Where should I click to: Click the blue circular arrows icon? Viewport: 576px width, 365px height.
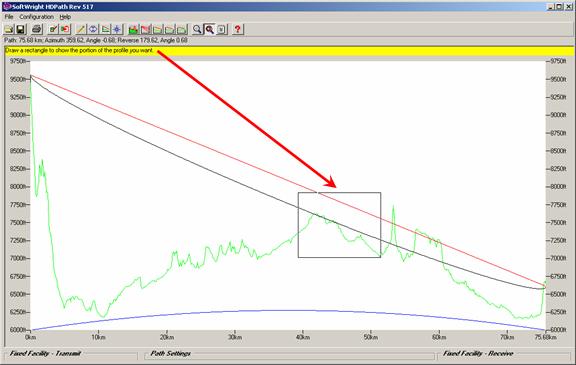coord(93,29)
